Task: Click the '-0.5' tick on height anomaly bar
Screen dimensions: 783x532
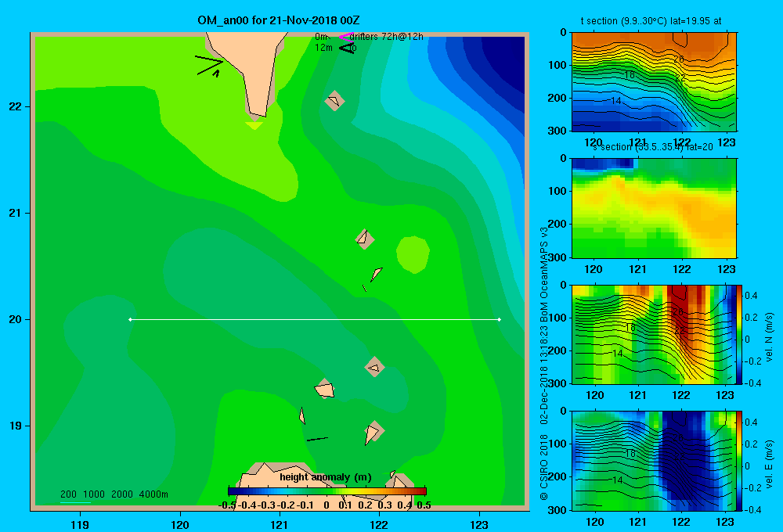Action: (227, 505)
